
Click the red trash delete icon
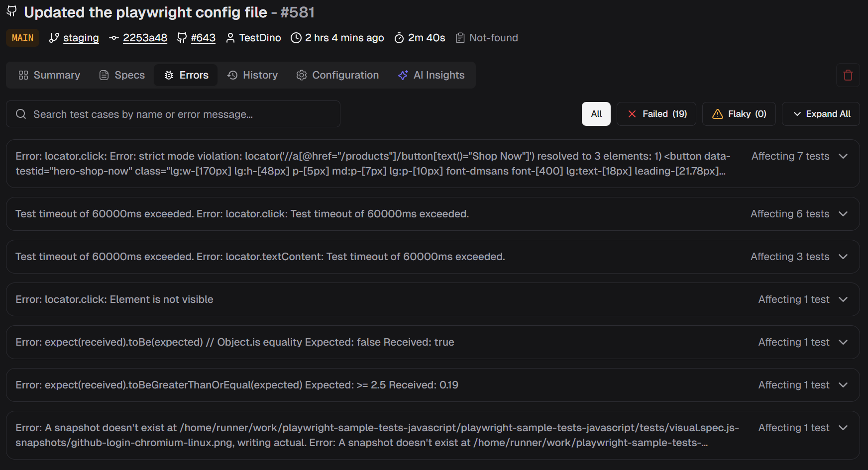coord(848,75)
